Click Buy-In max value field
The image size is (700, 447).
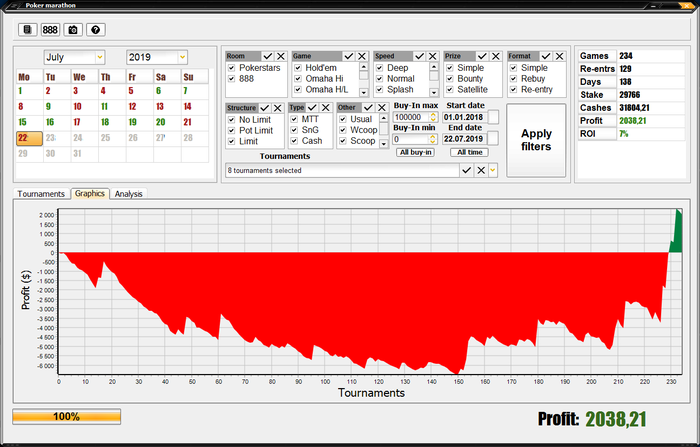(411, 117)
